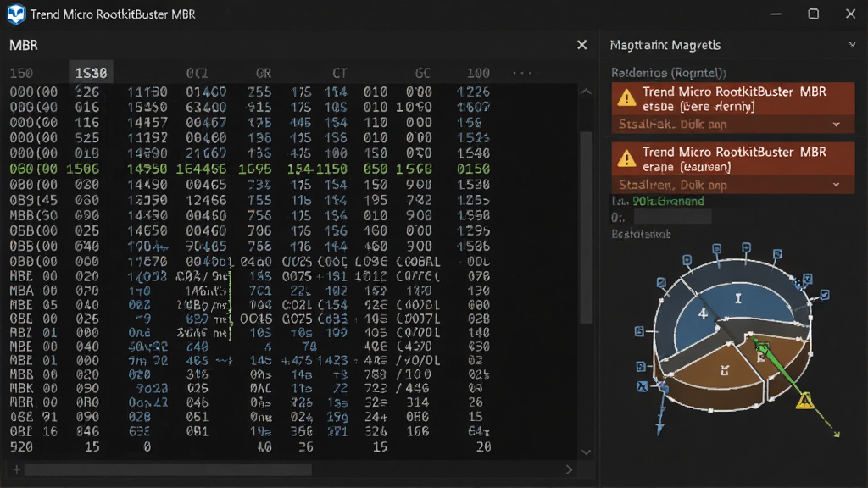Open the ellipsis menu in the column header row

(x=522, y=73)
